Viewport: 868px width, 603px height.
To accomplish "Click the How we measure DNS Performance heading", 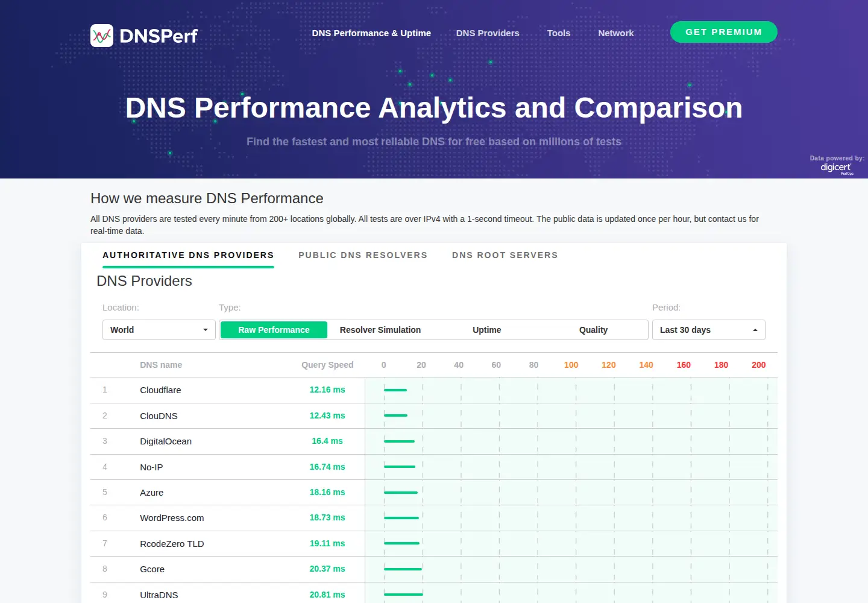I will click(x=207, y=198).
